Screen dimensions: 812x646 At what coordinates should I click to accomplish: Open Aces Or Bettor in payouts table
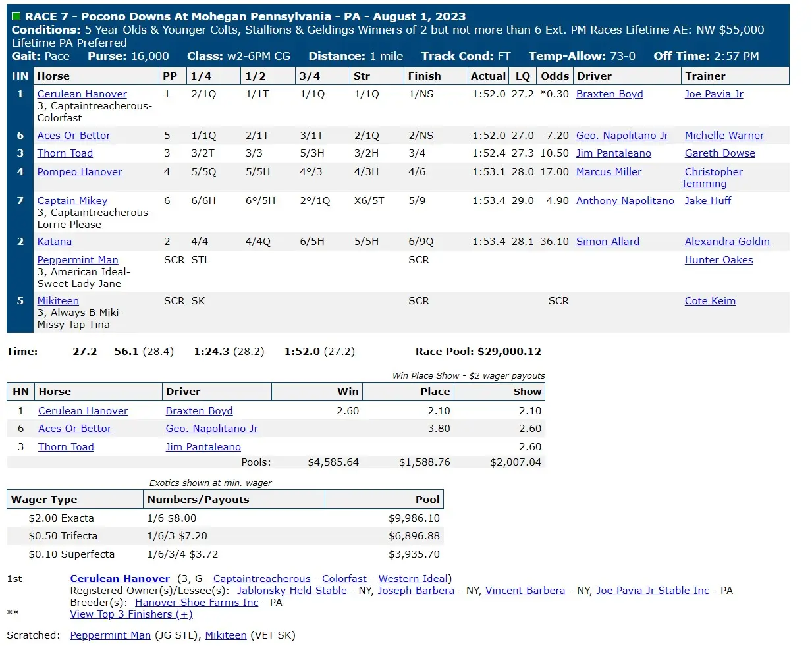[75, 429]
